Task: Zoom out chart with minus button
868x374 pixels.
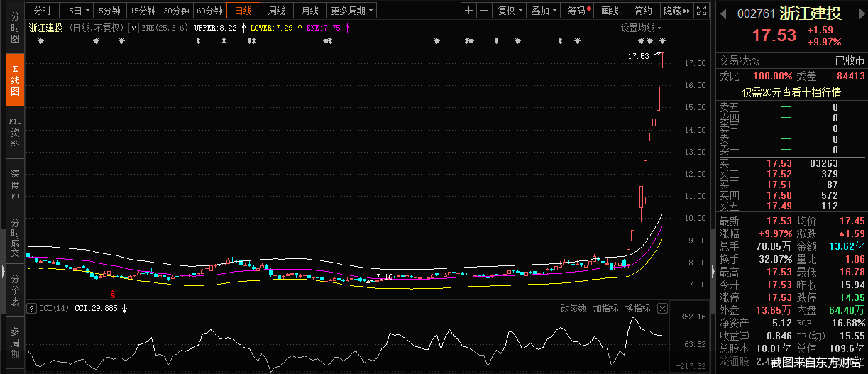Action: pyautogui.click(x=484, y=11)
